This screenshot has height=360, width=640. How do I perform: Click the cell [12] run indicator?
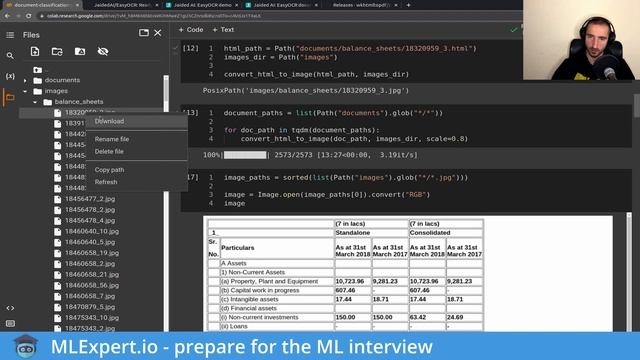191,49
